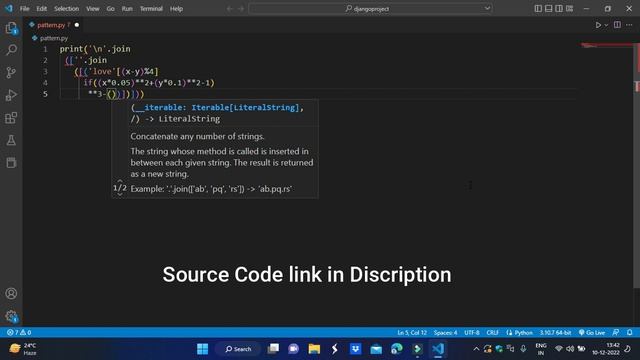
Task: Expand the run button dropdown arrow
Action: (606, 25)
